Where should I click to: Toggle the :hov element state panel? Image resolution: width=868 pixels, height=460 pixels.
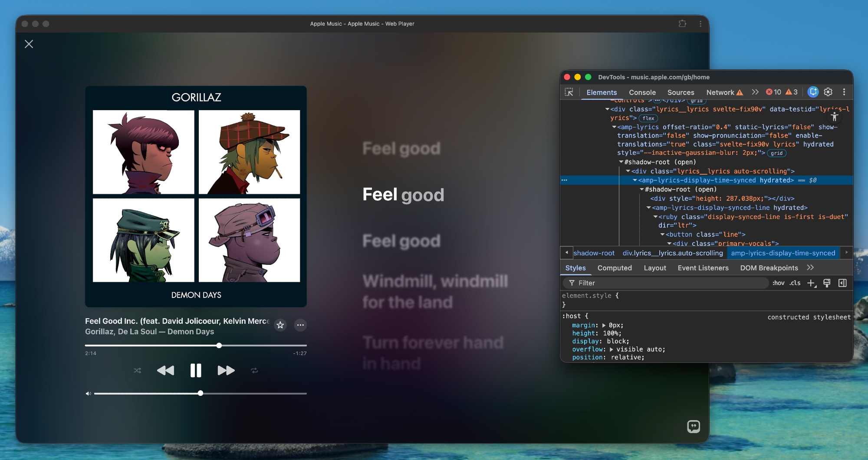(778, 283)
